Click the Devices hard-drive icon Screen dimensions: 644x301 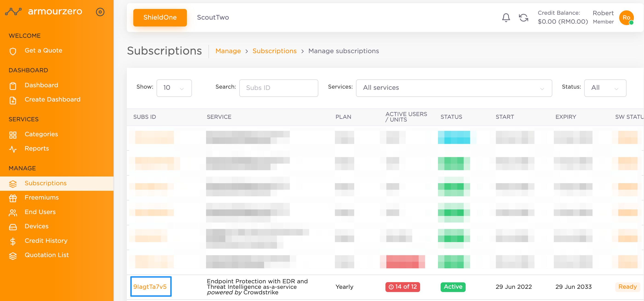(x=13, y=227)
